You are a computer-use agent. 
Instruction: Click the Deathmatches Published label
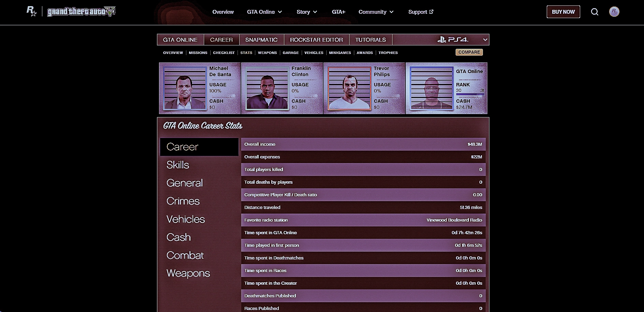point(270,296)
